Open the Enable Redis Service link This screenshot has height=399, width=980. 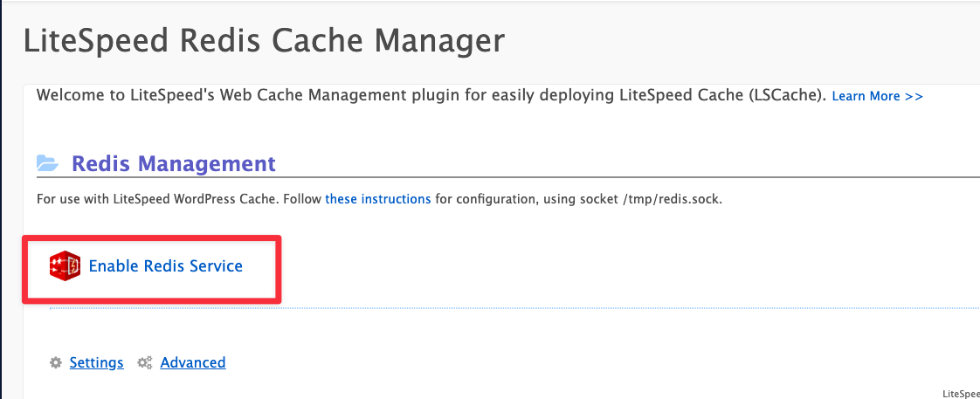pos(166,266)
